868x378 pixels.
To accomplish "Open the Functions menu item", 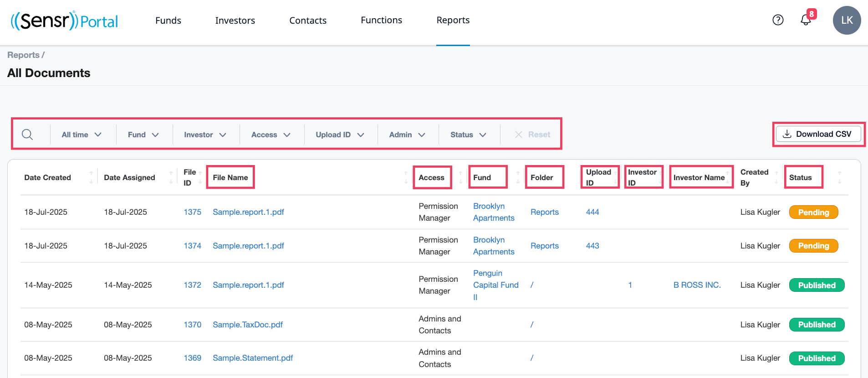I will coord(381,21).
